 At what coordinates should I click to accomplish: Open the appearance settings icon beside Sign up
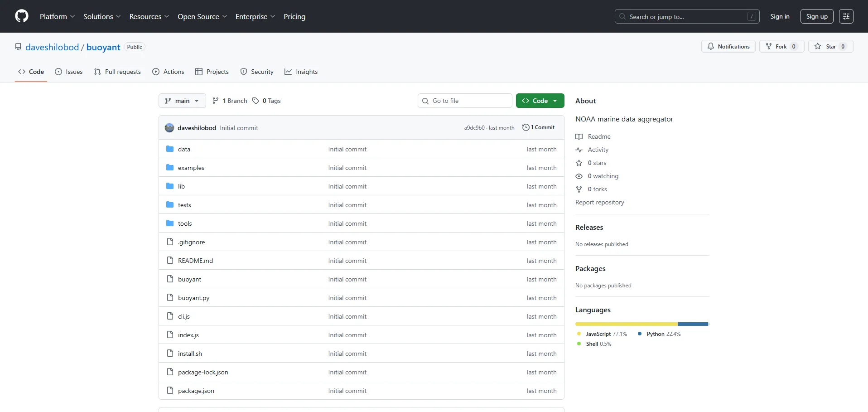846,16
